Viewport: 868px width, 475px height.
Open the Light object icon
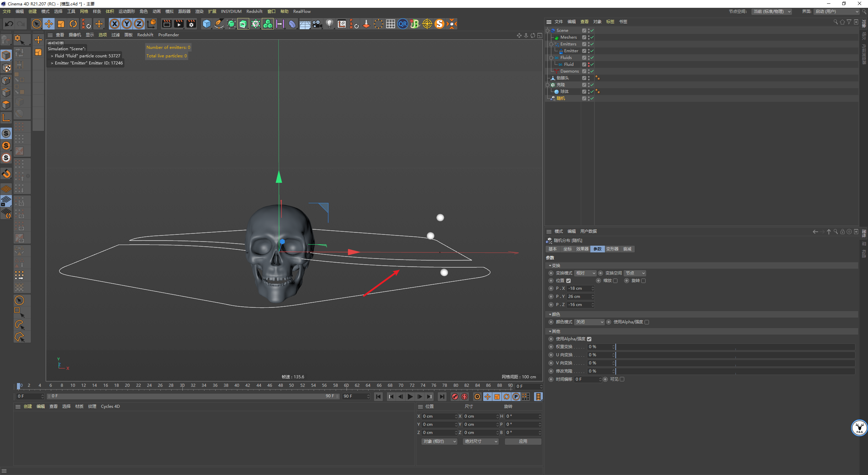(x=329, y=24)
